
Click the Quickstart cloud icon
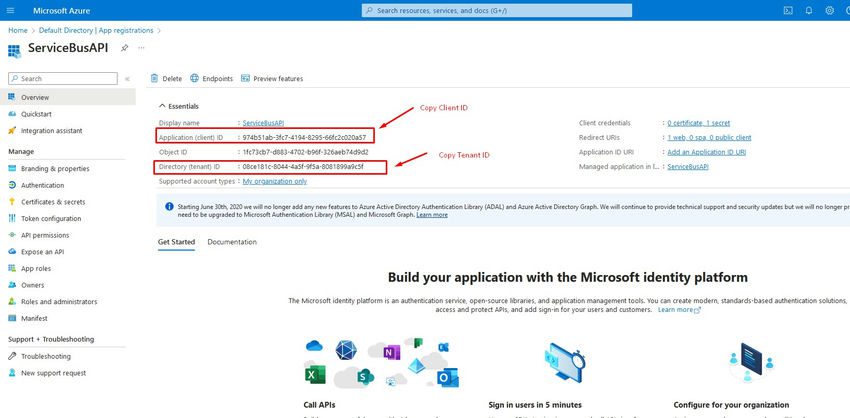(x=12, y=114)
